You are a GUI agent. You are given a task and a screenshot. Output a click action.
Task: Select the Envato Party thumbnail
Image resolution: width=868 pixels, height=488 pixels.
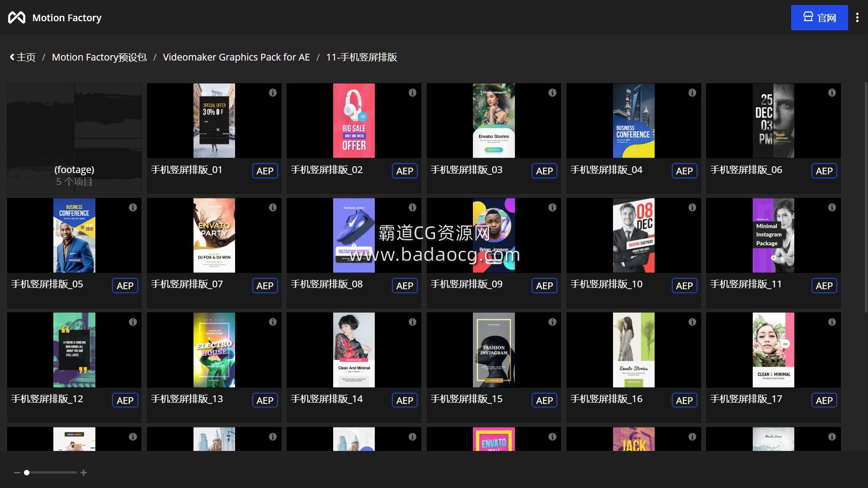[214, 235]
